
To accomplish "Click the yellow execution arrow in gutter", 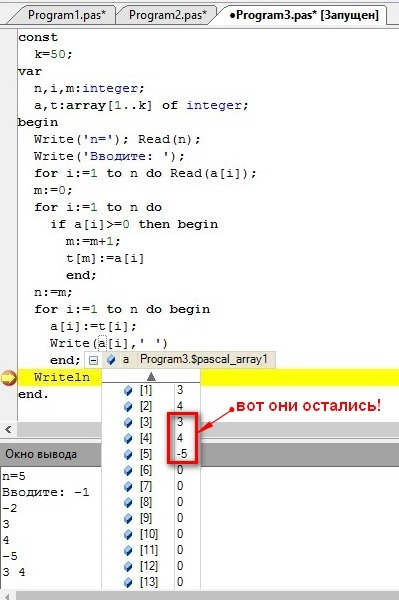I will pyautogui.click(x=8, y=377).
